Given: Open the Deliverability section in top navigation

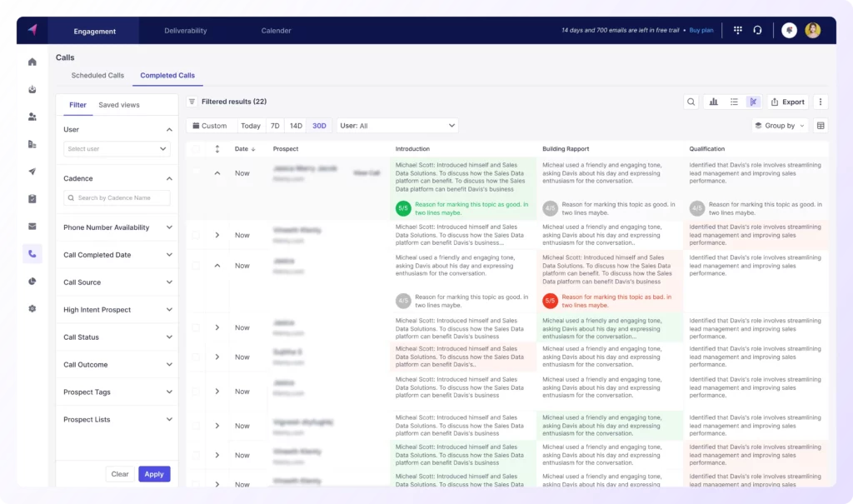Looking at the screenshot, I should pyautogui.click(x=185, y=30).
